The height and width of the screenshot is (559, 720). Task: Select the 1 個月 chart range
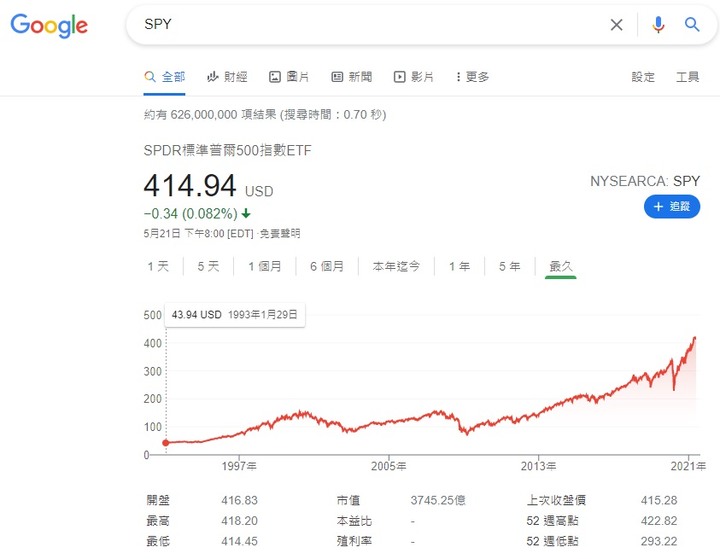264,266
